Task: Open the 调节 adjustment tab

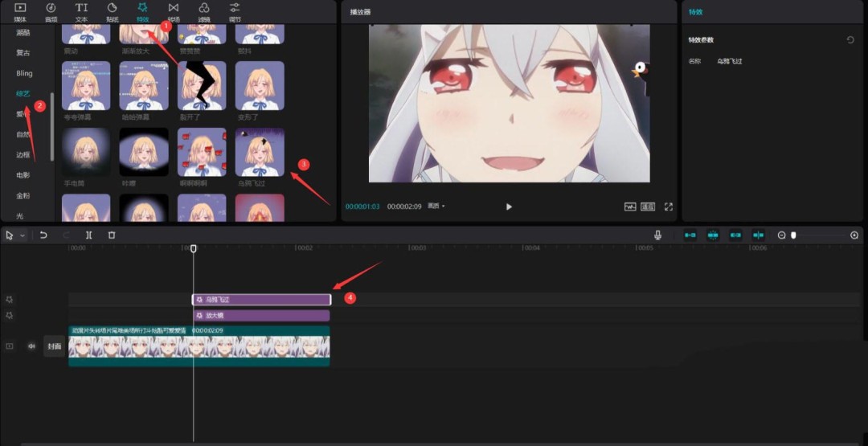Action: pos(235,12)
